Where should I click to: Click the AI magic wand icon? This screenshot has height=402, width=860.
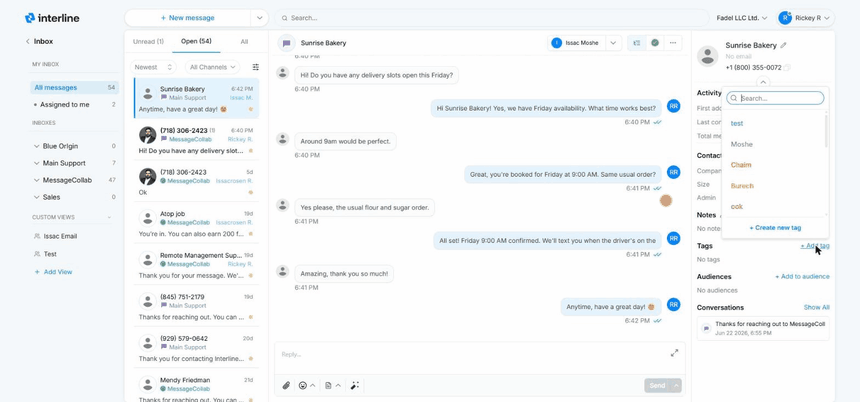point(355,386)
